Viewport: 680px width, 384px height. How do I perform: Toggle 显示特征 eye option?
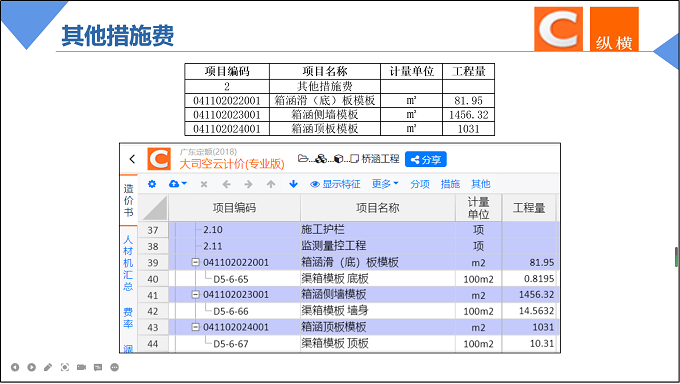point(335,184)
